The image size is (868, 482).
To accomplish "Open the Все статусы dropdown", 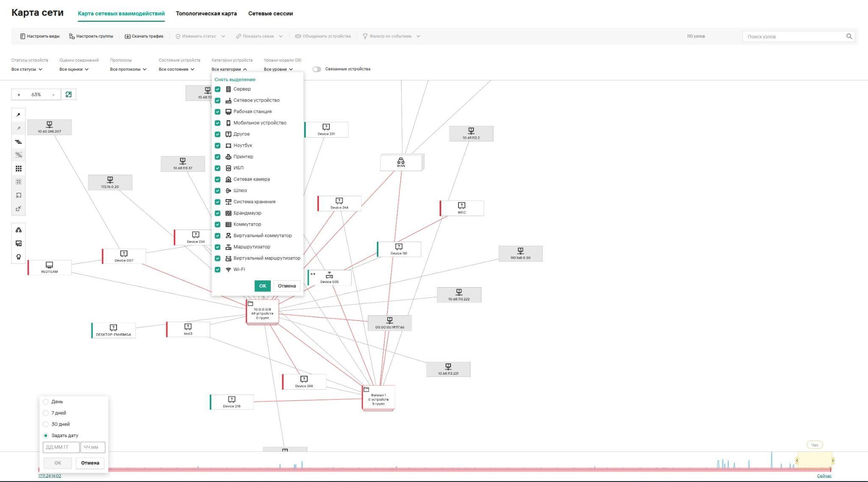I will point(27,69).
